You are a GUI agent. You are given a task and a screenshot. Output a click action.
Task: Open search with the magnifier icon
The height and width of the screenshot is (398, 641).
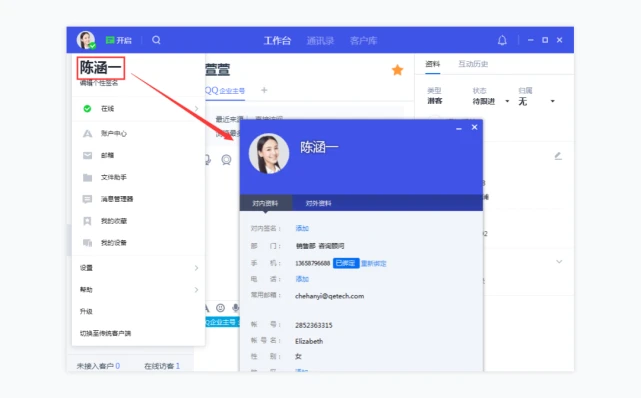pos(156,40)
